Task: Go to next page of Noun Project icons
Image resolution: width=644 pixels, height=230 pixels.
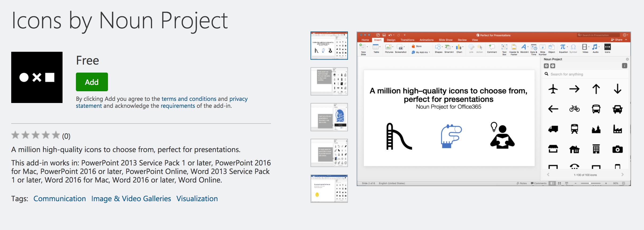Action: [x=622, y=175]
